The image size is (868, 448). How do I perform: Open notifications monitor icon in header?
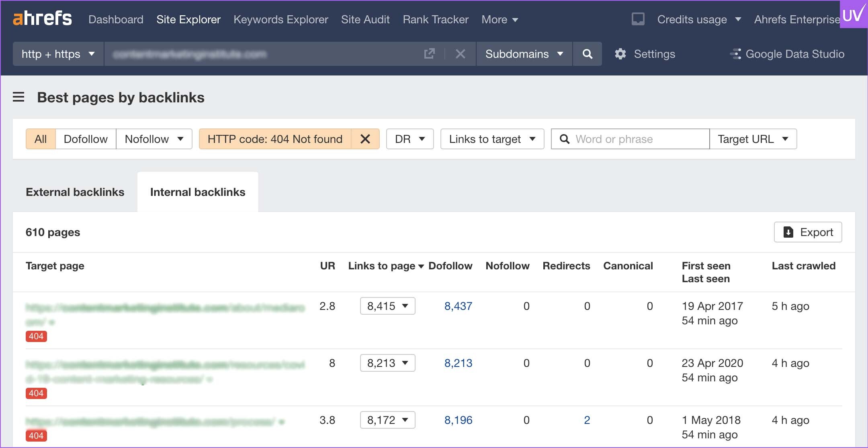pyautogui.click(x=638, y=19)
